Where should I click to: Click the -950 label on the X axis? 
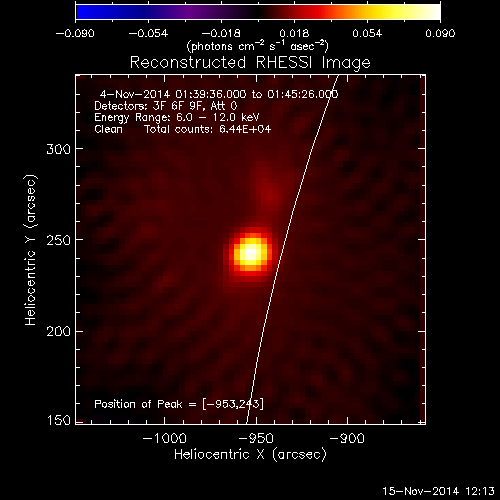(x=256, y=438)
